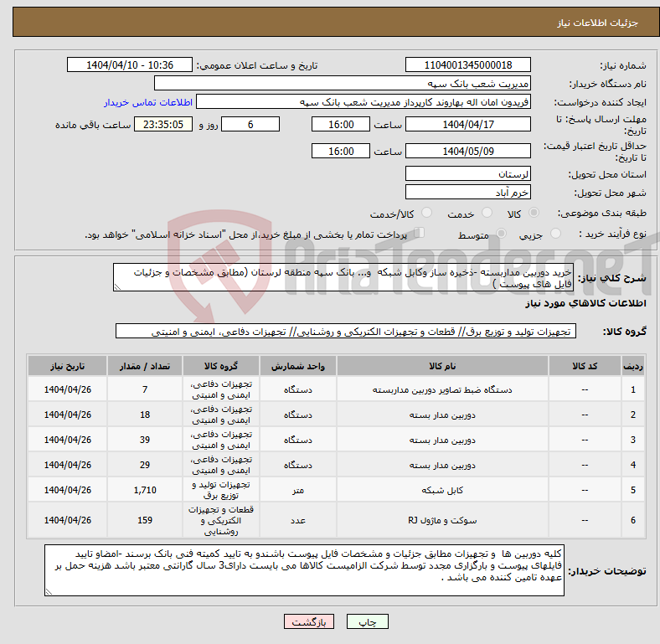Click the چاپ print button
The width and height of the screenshot is (660, 644).
(367, 621)
